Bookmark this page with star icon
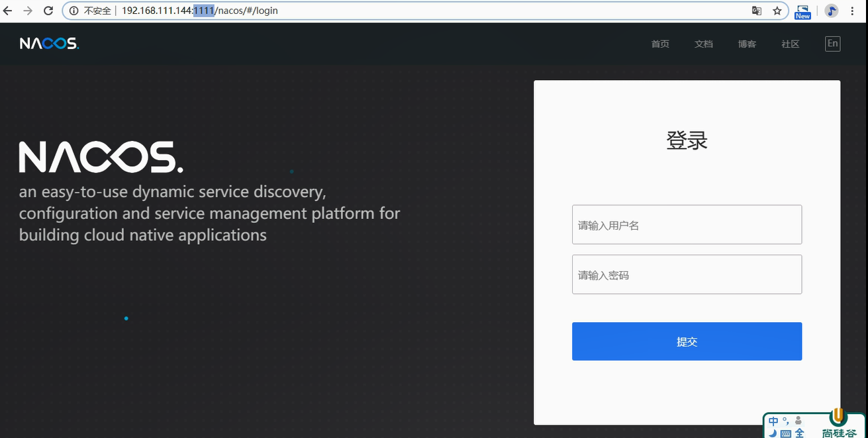The image size is (868, 438). click(x=777, y=11)
